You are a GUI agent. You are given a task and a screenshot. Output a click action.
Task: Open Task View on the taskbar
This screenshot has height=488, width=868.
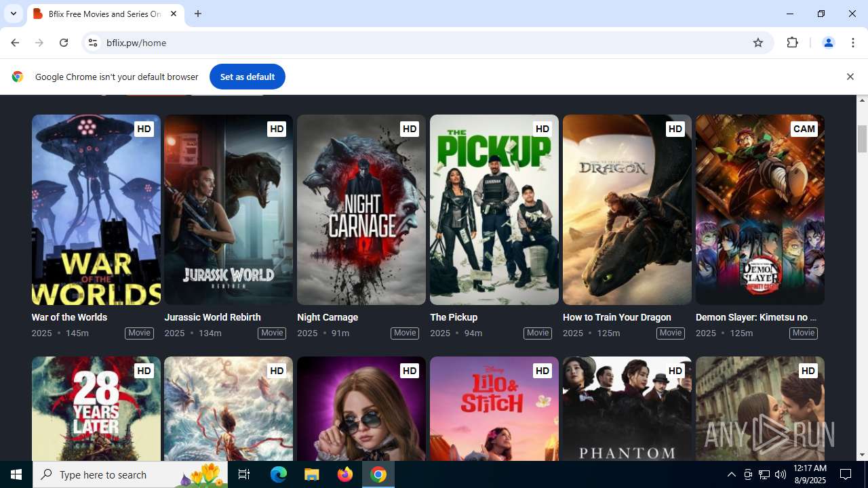pos(244,474)
